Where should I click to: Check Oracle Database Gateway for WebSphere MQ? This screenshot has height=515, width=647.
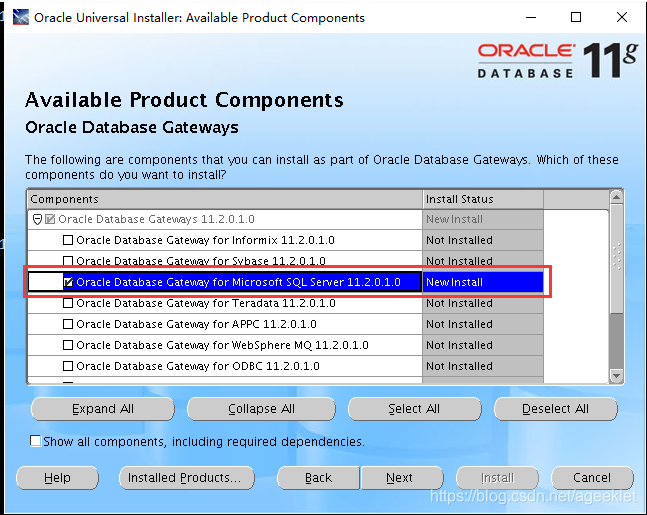point(68,345)
